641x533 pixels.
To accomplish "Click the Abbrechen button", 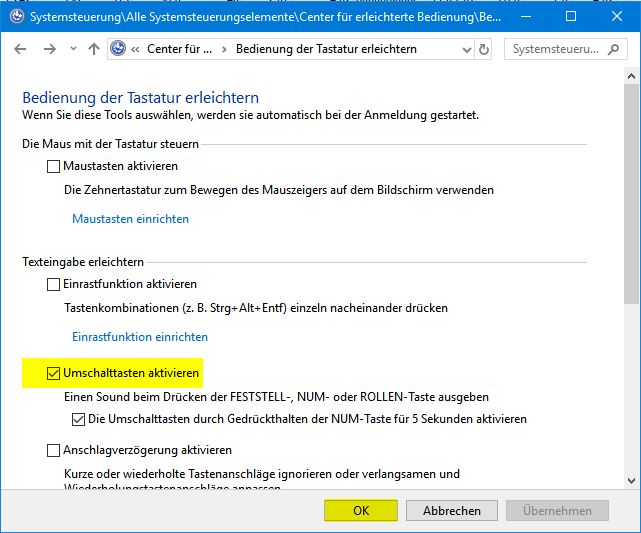I will [452, 511].
